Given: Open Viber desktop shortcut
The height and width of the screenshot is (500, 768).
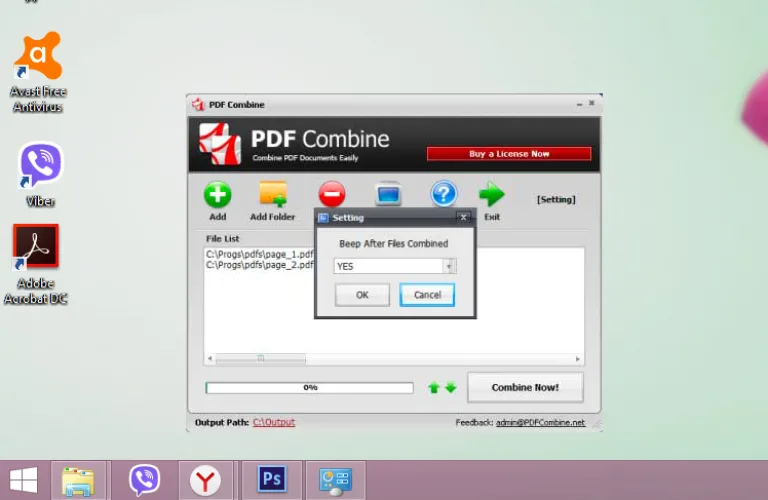Looking at the screenshot, I should 40,174.
